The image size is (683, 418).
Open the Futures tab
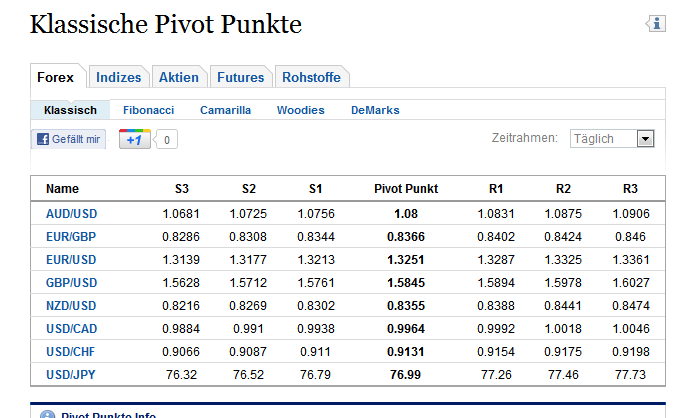[x=241, y=77]
